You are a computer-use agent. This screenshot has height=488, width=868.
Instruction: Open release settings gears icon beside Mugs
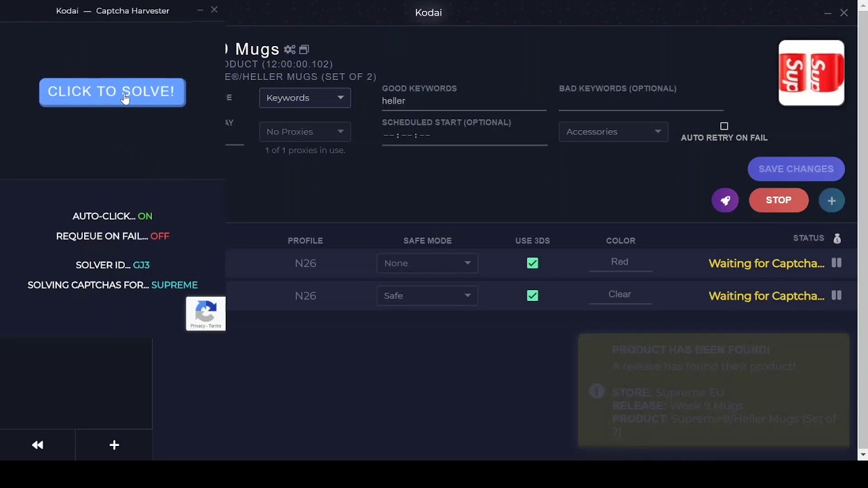290,49
